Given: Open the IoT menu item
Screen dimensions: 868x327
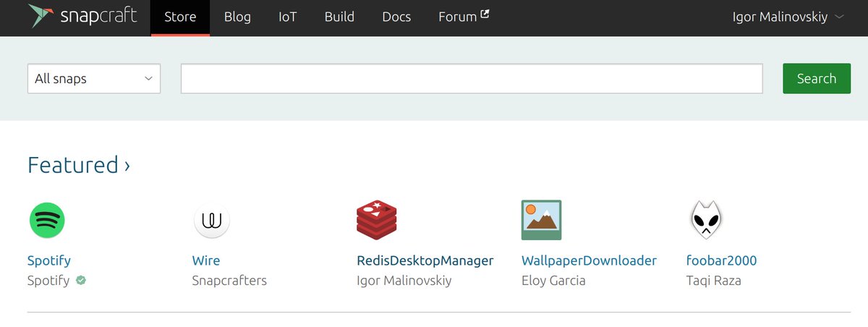Looking at the screenshot, I should 288,17.
